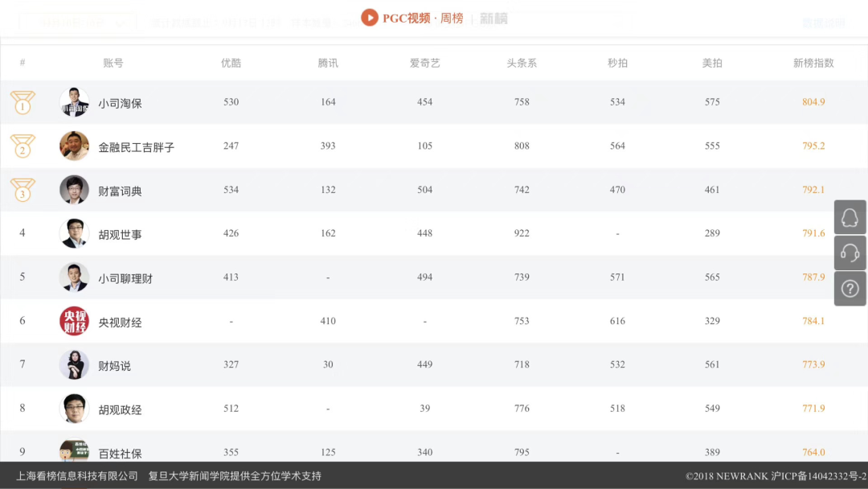Click 胡观政经's 爱奇艺 value 39
This screenshot has height=489, width=868.
coord(424,408)
